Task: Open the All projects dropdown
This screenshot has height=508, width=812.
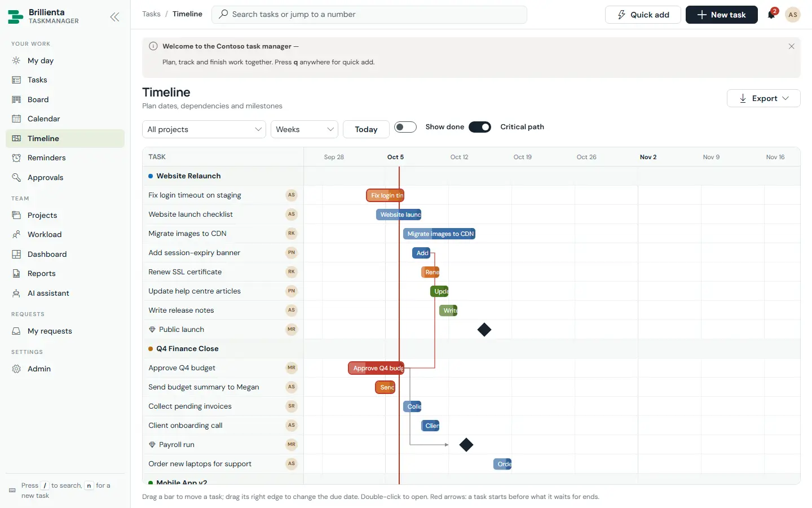Action: [x=204, y=129]
